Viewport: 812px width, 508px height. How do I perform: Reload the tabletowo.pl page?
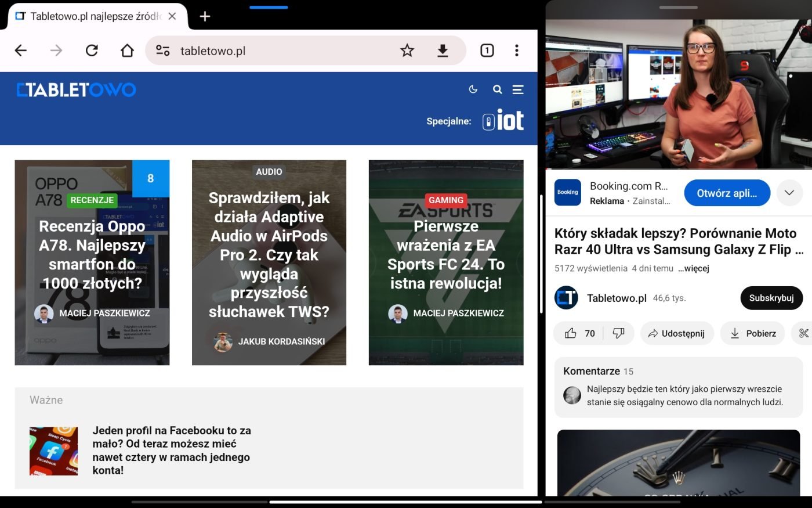92,51
